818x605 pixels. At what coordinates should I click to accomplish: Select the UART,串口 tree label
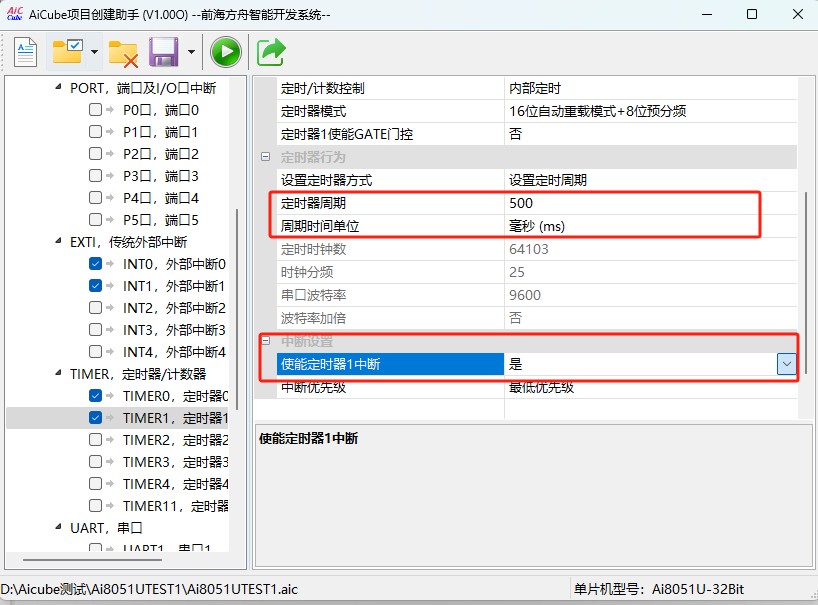pyautogui.click(x=106, y=528)
